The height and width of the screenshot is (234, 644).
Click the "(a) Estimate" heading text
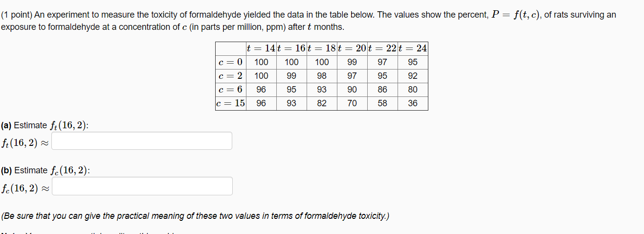[x=24, y=125]
